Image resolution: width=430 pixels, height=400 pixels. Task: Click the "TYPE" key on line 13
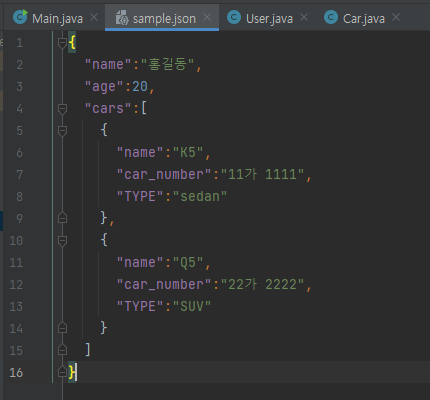coord(140,306)
